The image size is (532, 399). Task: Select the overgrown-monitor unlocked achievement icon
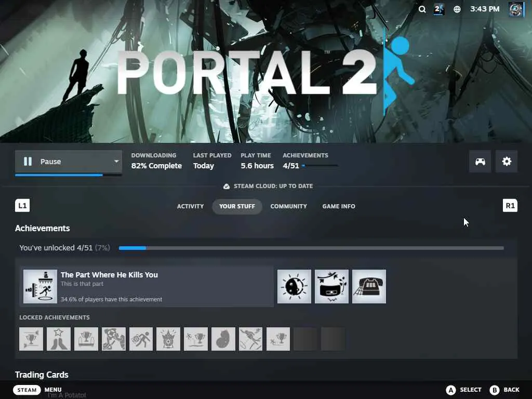331,286
